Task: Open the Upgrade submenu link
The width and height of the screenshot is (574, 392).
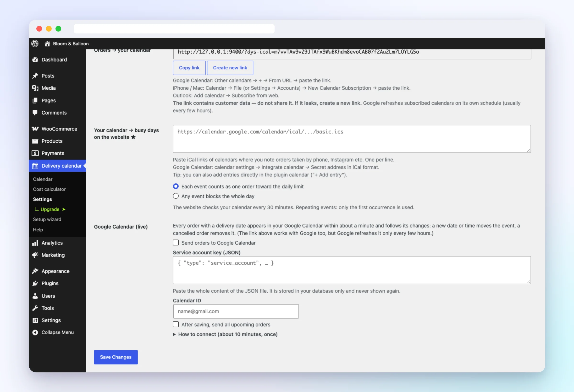Action: pyautogui.click(x=50, y=209)
